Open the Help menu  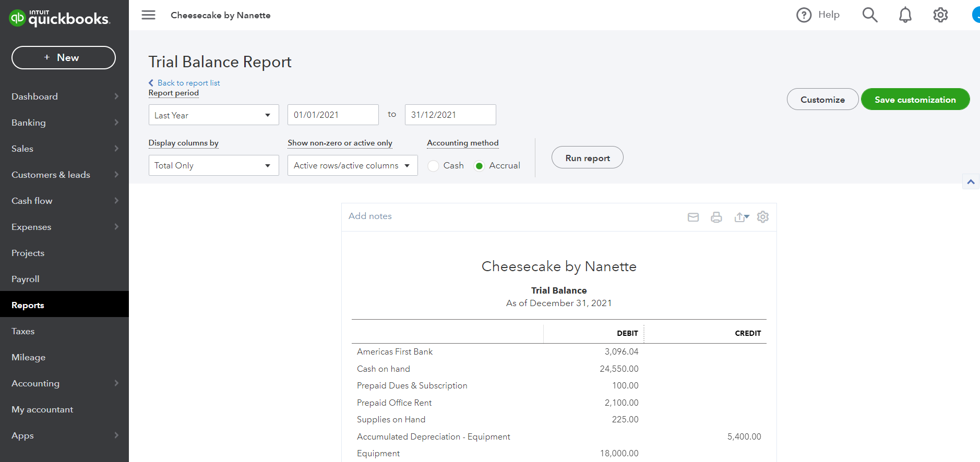click(818, 15)
